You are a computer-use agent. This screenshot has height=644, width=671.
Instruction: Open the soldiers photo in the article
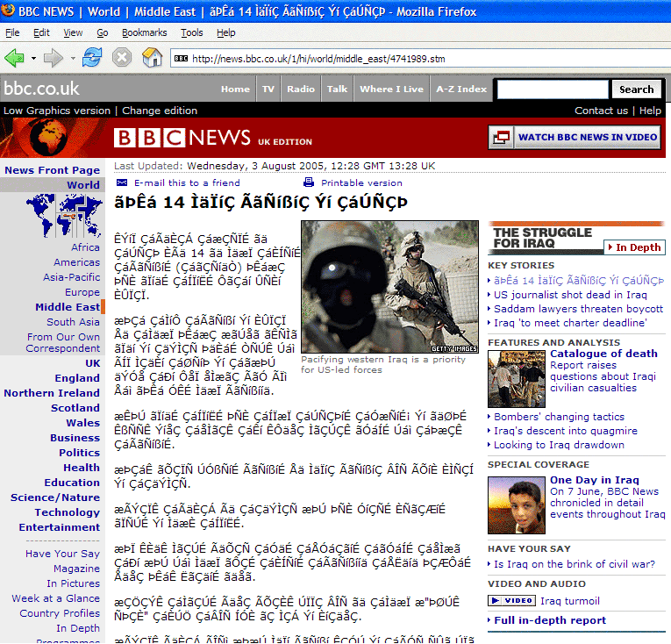coord(389,286)
